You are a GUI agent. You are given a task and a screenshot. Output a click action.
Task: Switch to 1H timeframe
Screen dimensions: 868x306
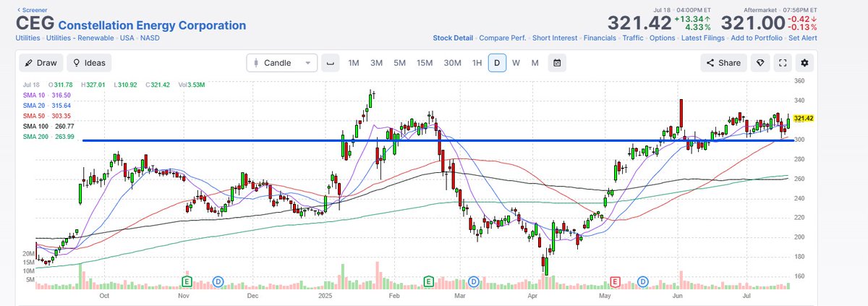(x=477, y=63)
